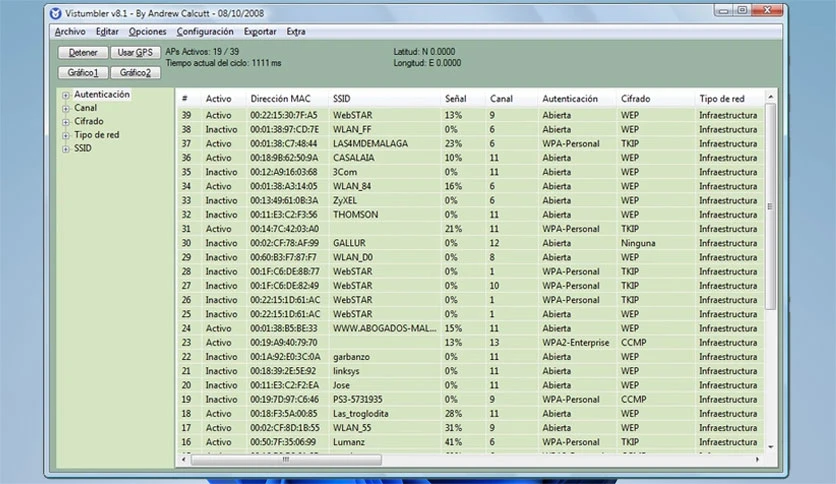Click the vertical scrollbar down arrow

pyautogui.click(x=770, y=447)
